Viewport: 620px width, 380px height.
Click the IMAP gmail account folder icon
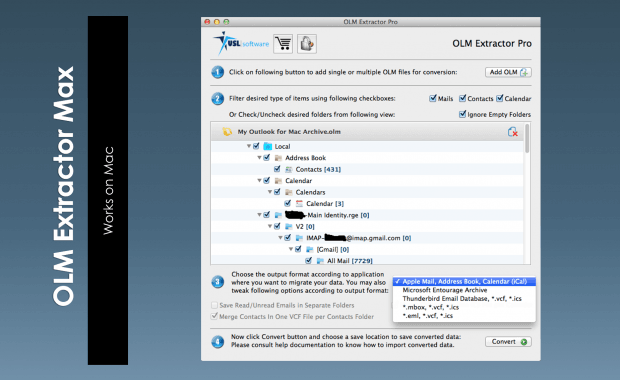click(299, 238)
